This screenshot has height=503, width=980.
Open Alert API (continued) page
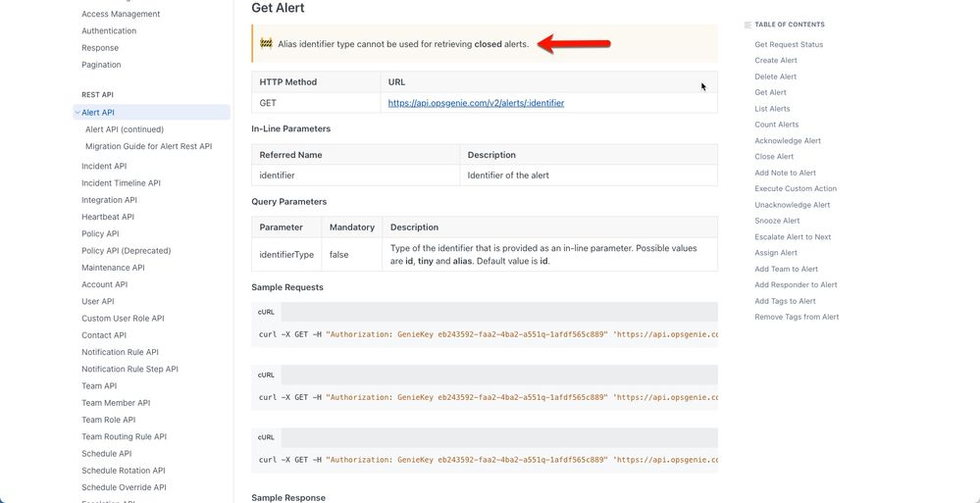(125, 129)
